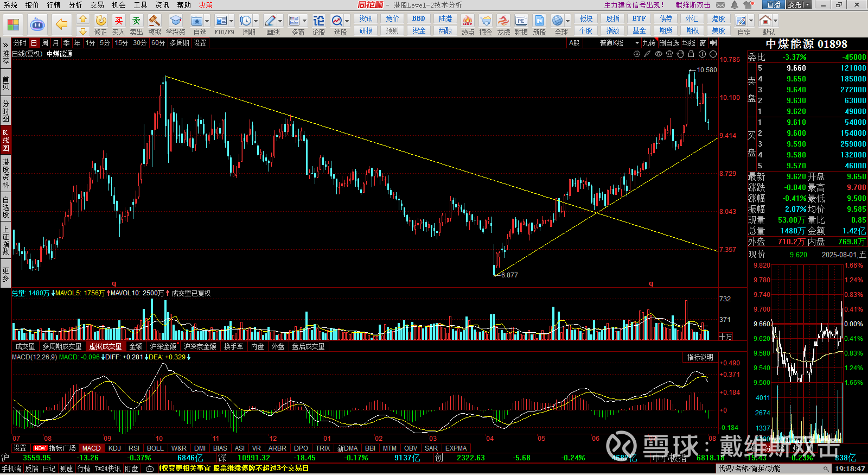Click the ETF button
This screenshot has height=475, width=868.
(x=639, y=18)
